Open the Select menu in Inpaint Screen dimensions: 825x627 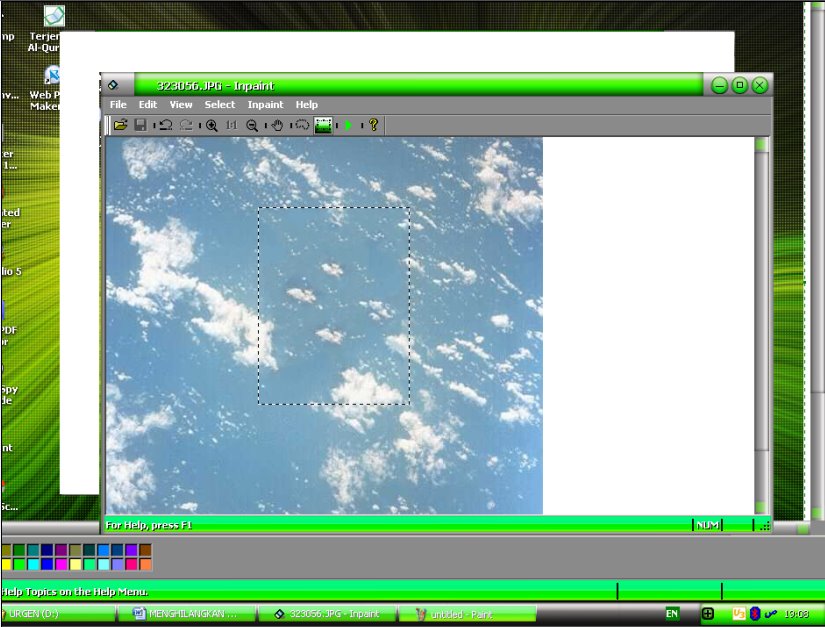[220, 105]
